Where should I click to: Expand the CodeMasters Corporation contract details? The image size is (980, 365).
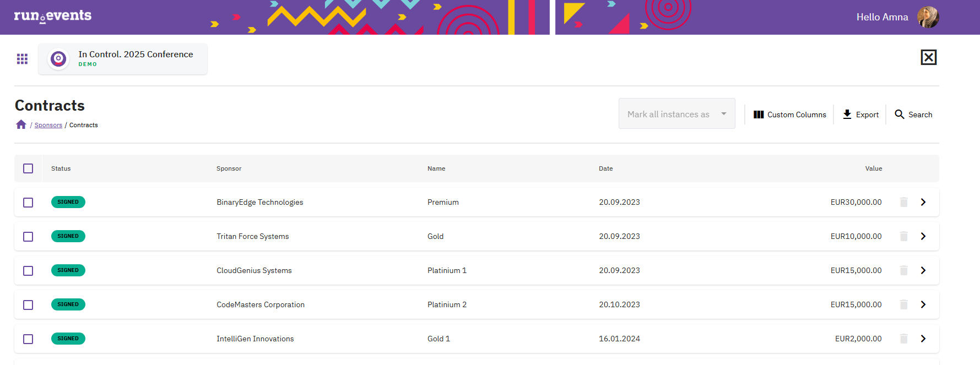923,304
